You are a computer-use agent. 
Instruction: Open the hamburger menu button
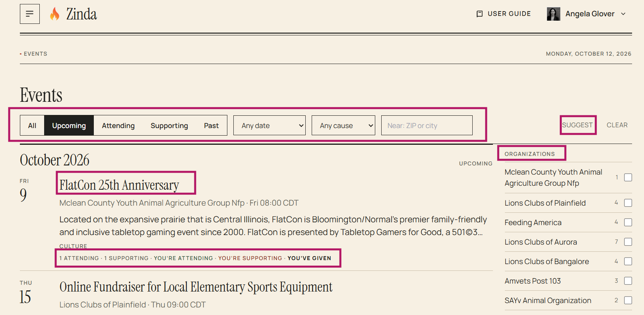(30, 14)
